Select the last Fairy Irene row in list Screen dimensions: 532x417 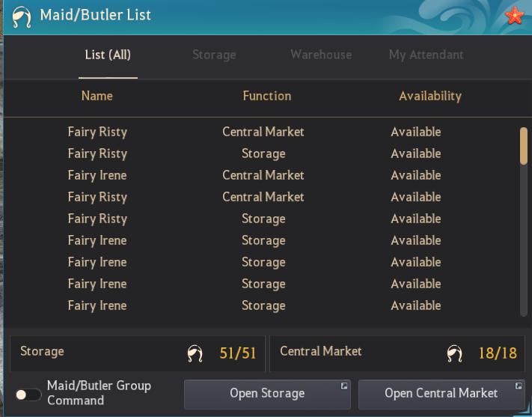(261, 305)
